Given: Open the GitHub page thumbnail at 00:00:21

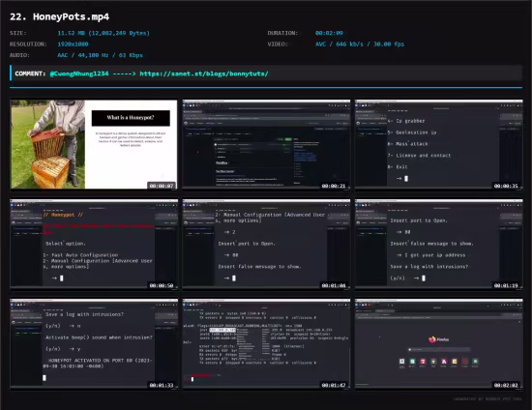Looking at the screenshot, I should pyautogui.click(x=266, y=144).
